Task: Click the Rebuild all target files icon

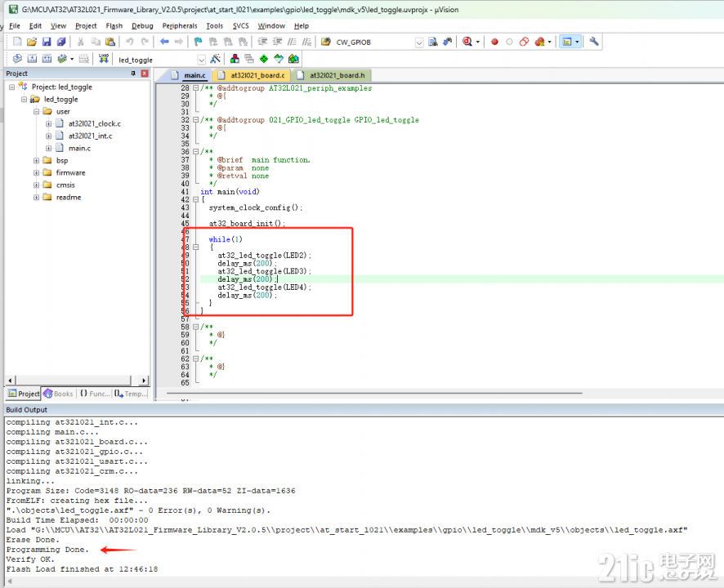Action: pyautogui.click(x=47, y=59)
